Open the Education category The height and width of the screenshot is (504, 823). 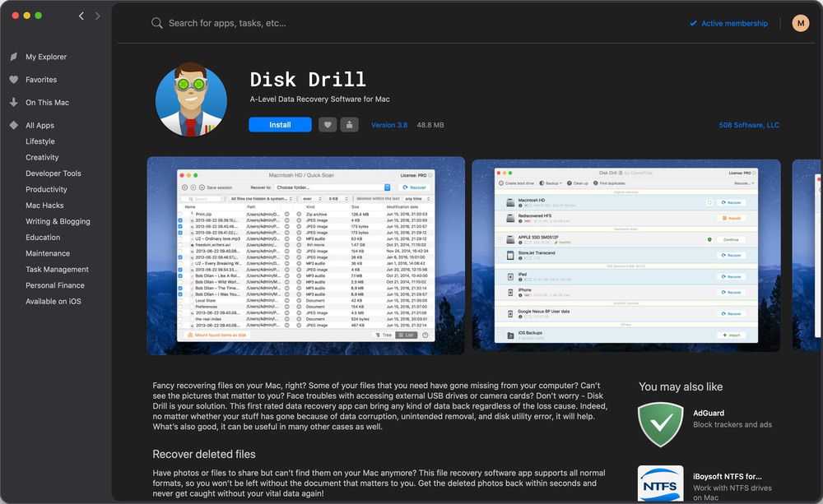click(43, 237)
